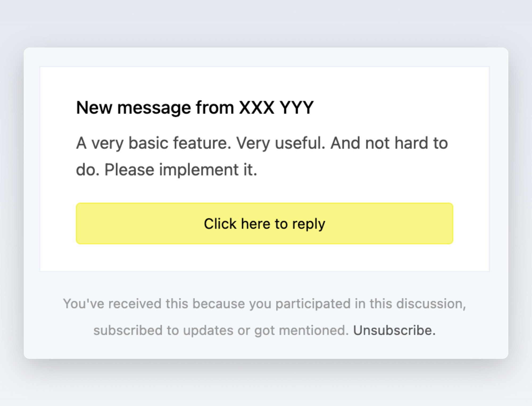
Task: Click the white space above the message heading
Action: click(264, 82)
